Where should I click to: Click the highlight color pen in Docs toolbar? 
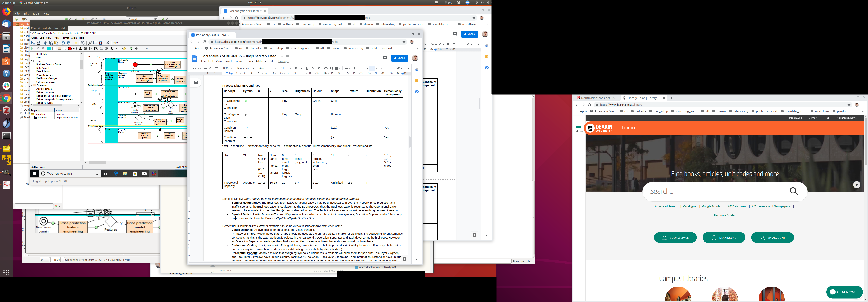click(318, 68)
